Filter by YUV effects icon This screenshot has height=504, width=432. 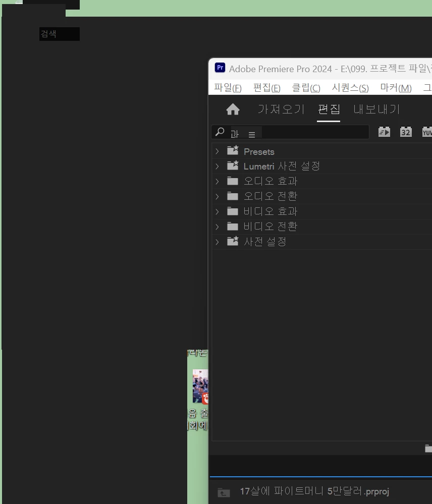point(427,132)
